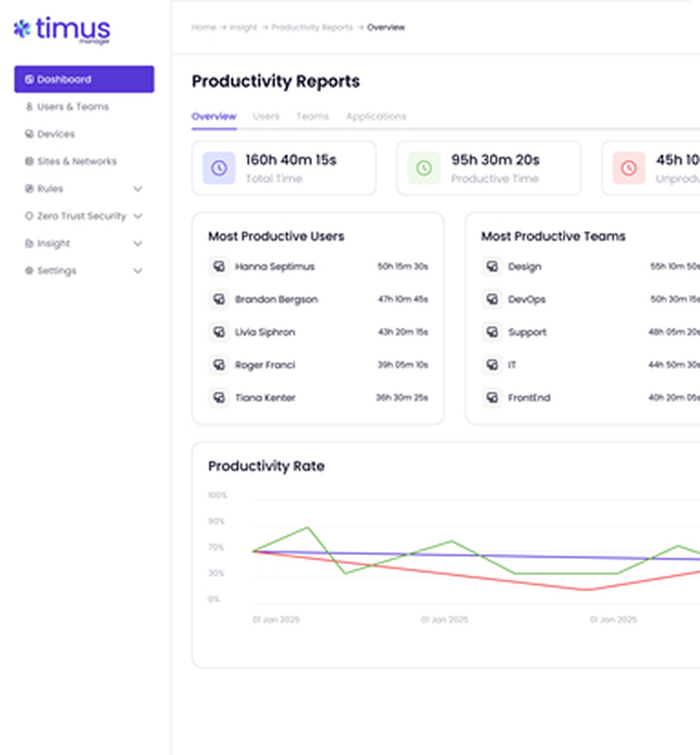Click the Insight breadcrumb link
Viewport: 700px width, 755px height.
coord(243,28)
